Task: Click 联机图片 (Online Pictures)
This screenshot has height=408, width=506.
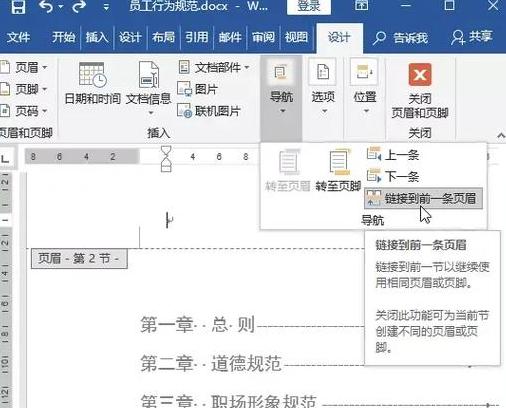Action: tap(209, 111)
